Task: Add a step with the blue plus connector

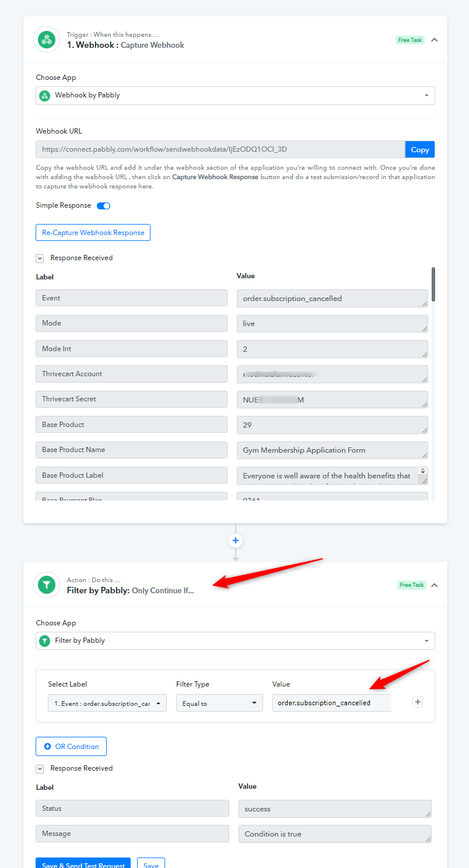Action: pyautogui.click(x=236, y=541)
